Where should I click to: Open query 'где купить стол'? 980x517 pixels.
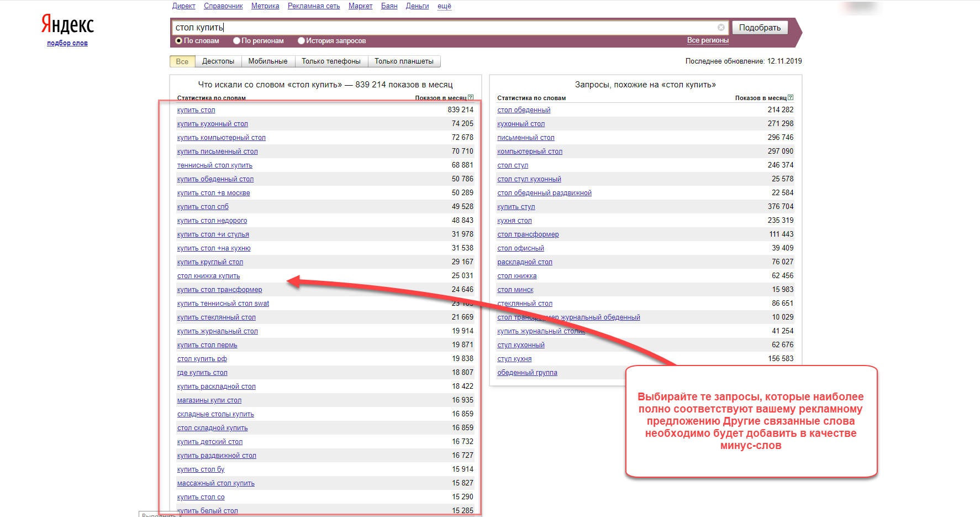pos(202,373)
